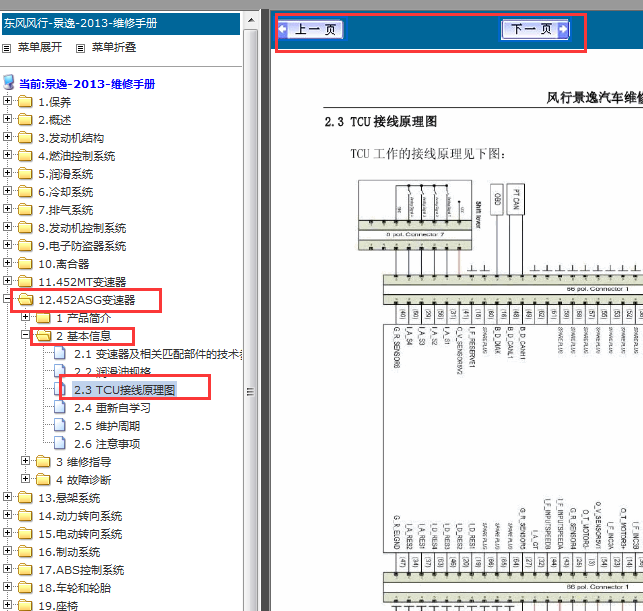Click the 2.3 TCU 接线原理图 heading
Image resolution: width=643 pixels, height=611 pixels.
pos(381,122)
